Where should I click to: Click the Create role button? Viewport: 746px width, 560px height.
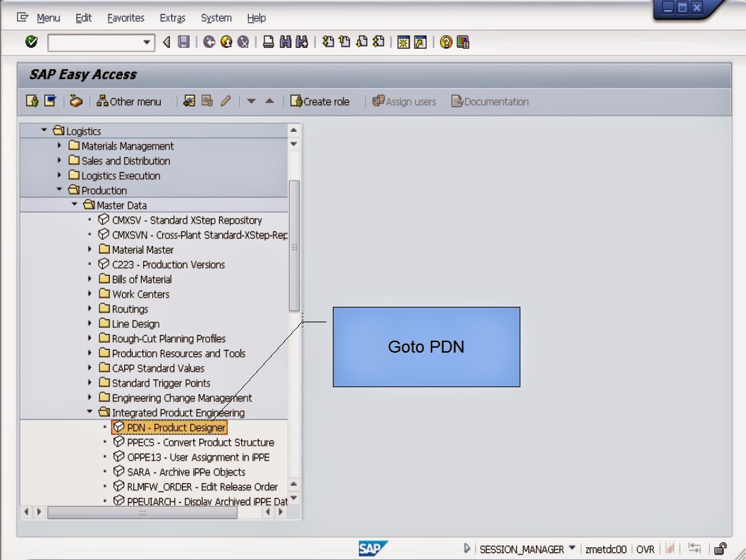[321, 101]
